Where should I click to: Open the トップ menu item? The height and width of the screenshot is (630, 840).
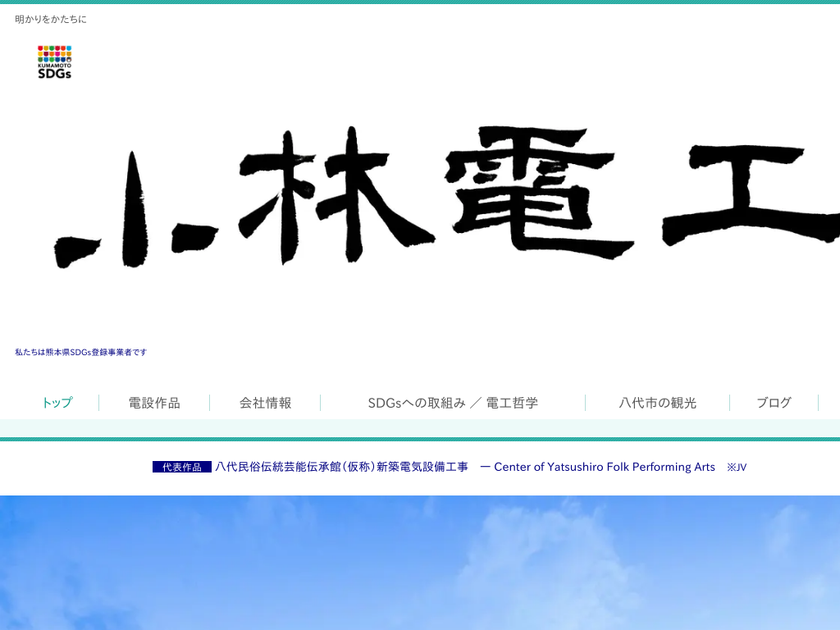(x=57, y=403)
